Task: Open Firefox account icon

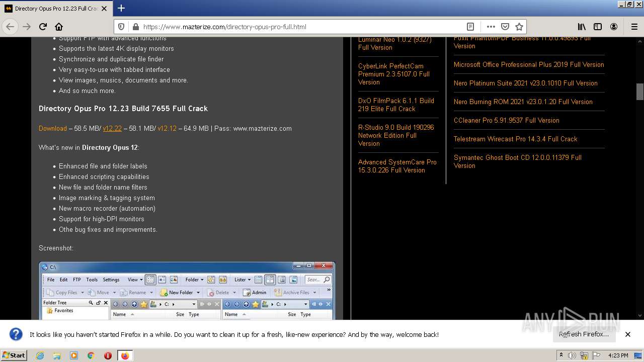Action: (x=614, y=27)
